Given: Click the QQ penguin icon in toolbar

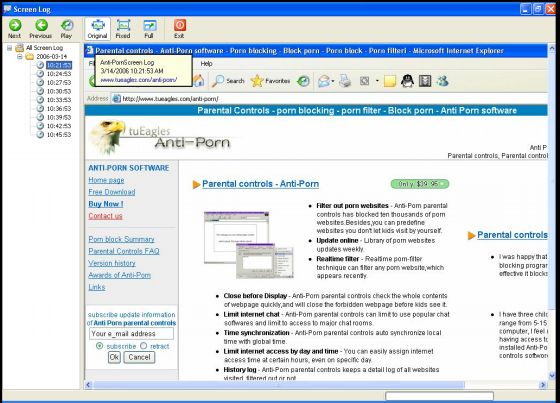Looking at the screenshot, I should click(x=407, y=81).
